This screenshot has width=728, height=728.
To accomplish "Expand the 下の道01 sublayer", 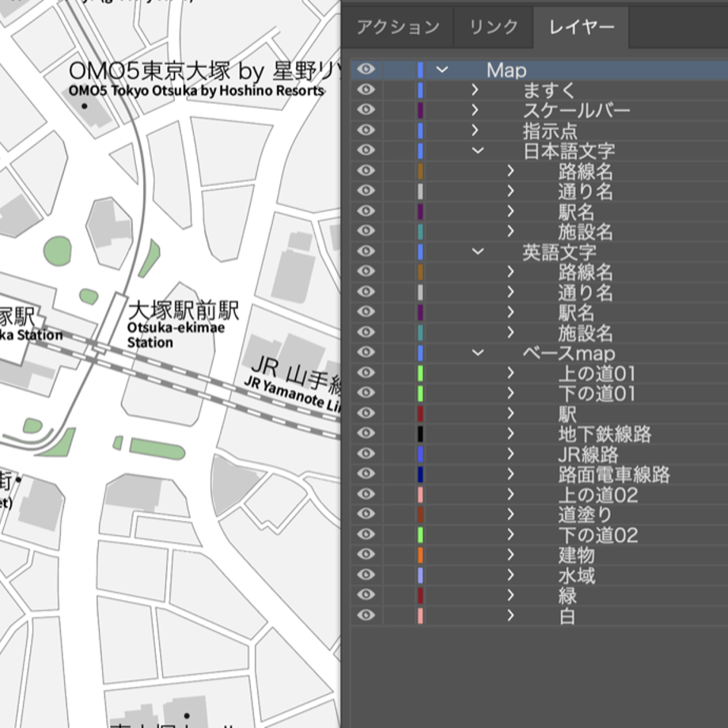I will click(x=510, y=393).
